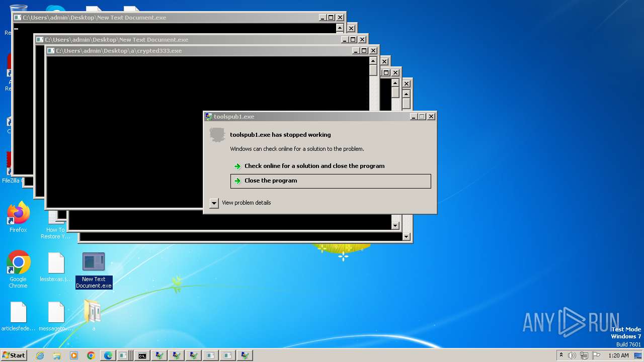The image size is (644, 362).
Task: Open Firefox desktop shortcut
Action: 18,217
